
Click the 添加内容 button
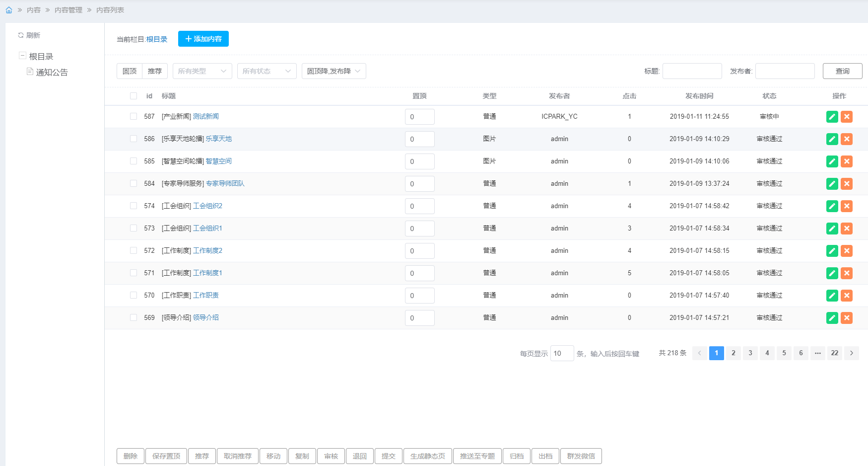pos(203,39)
